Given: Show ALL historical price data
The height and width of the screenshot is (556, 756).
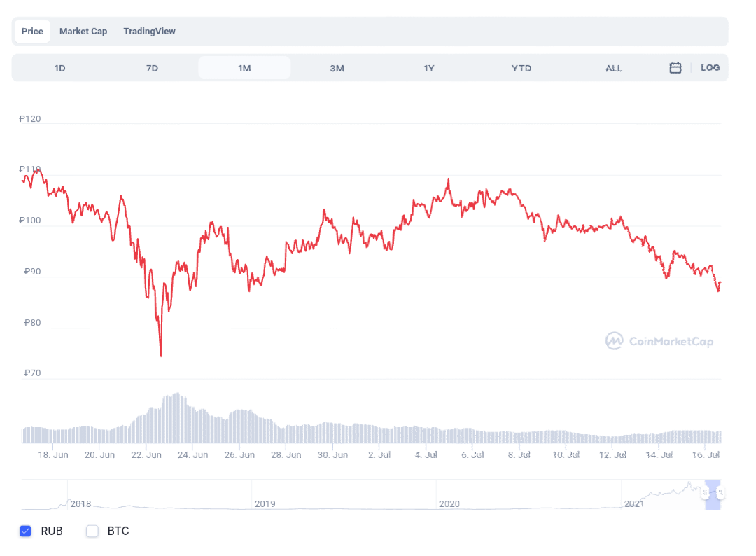Looking at the screenshot, I should [x=613, y=67].
